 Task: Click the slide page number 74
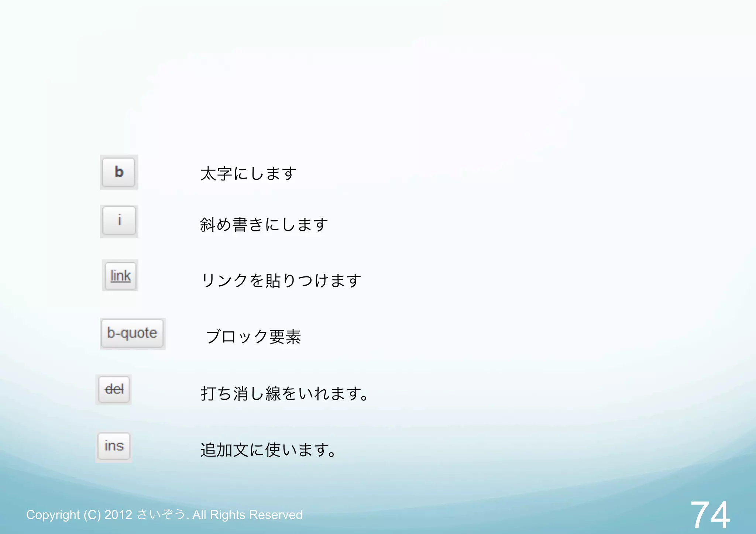[710, 514]
